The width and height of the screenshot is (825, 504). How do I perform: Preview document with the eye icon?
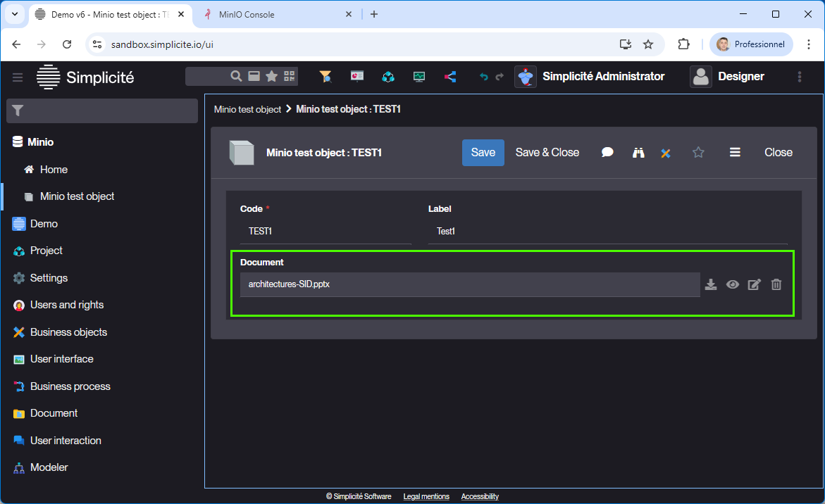point(733,284)
